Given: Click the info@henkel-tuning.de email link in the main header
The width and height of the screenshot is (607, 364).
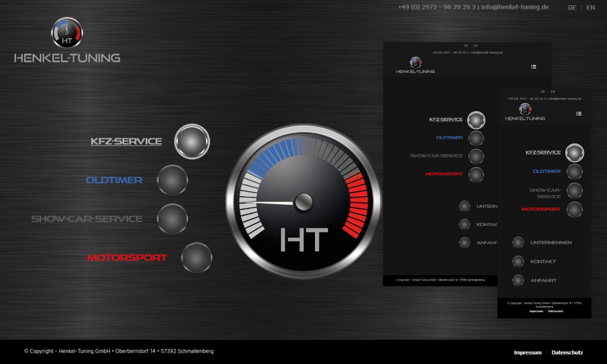Looking at the screenshot, I should pos(515,7).
